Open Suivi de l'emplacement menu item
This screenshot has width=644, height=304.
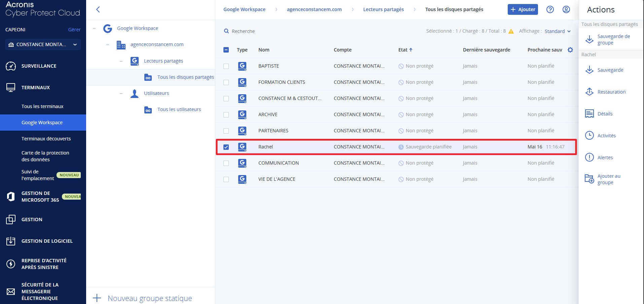click(x=38, y=175)
